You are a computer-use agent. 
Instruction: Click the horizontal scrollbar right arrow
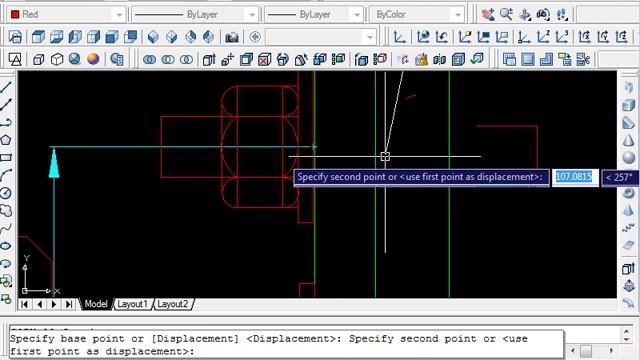611,350
